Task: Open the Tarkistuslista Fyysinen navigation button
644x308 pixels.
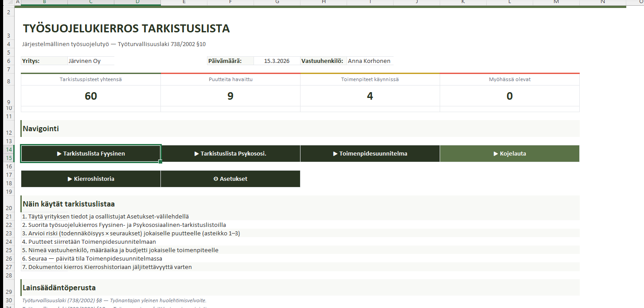Action: 91,154
